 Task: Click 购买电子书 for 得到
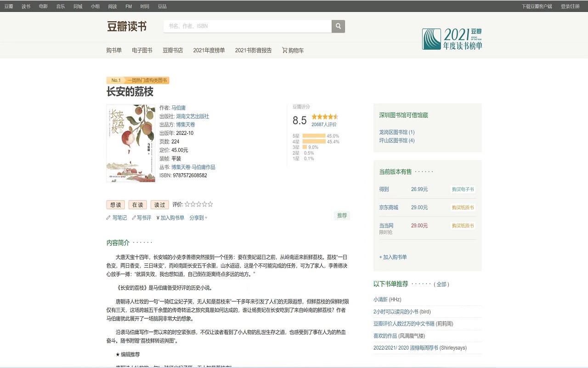point(463,189)
